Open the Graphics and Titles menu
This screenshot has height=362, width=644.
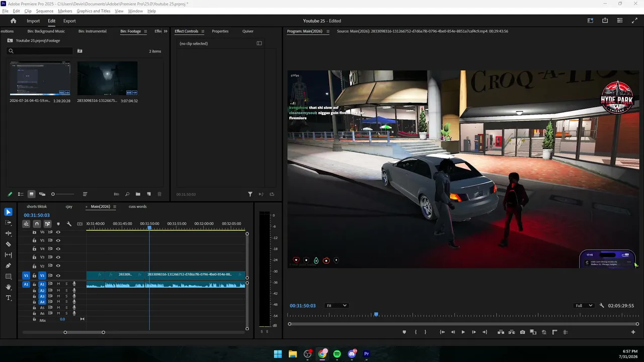pyautogui.click(x=94, y=11)
